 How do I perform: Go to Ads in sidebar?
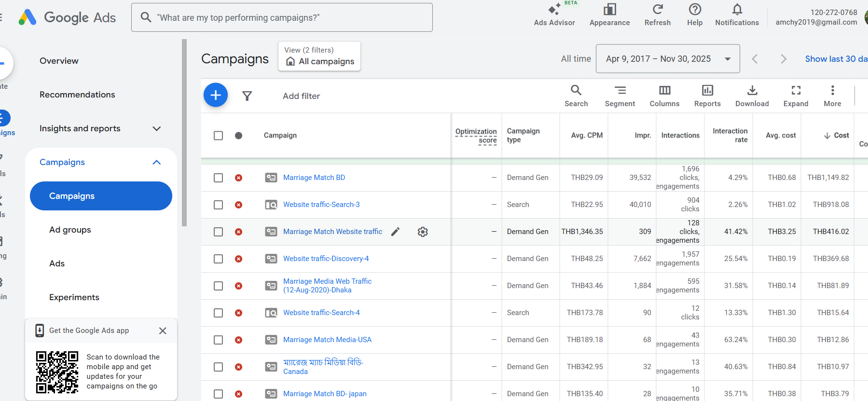pos(57,263)
